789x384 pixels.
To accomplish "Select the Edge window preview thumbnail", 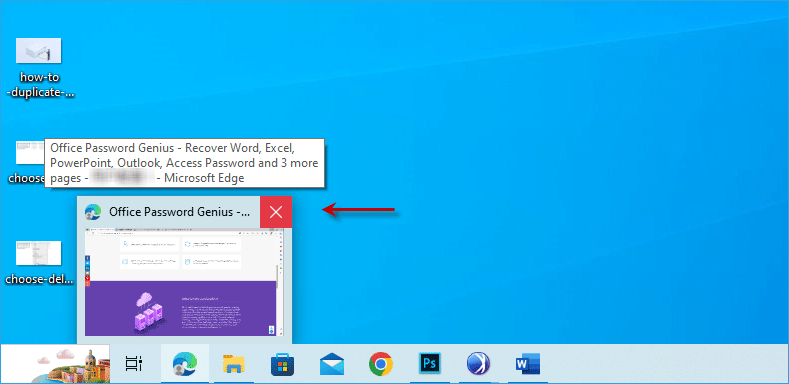I will point(184,282).
